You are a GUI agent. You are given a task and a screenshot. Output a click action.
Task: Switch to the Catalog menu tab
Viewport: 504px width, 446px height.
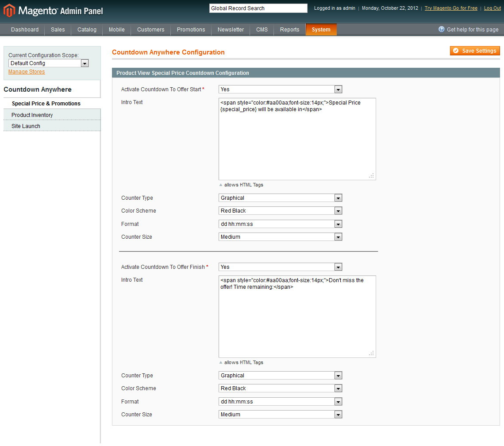pos(86,29)
